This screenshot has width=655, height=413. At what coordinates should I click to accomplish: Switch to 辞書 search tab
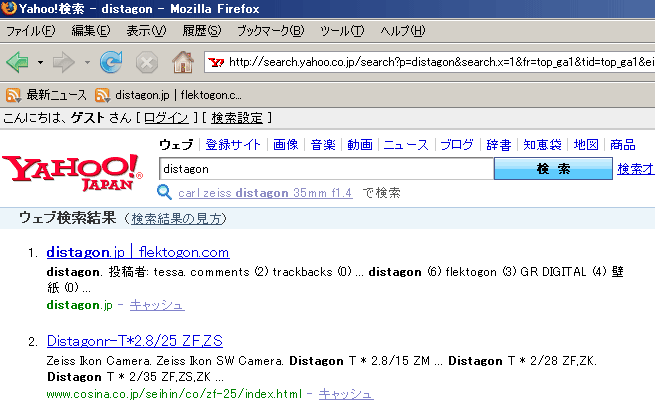(x=499, y=144)
